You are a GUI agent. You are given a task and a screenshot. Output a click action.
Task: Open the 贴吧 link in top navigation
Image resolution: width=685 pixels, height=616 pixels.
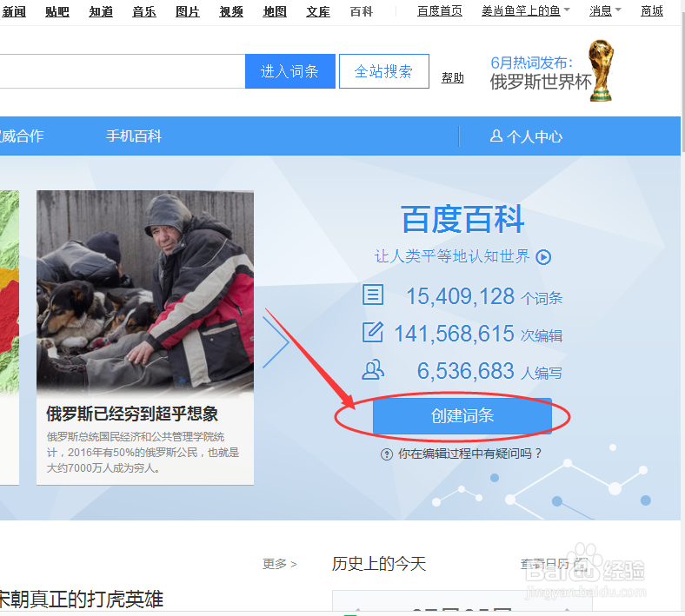[x=57, y=11]
